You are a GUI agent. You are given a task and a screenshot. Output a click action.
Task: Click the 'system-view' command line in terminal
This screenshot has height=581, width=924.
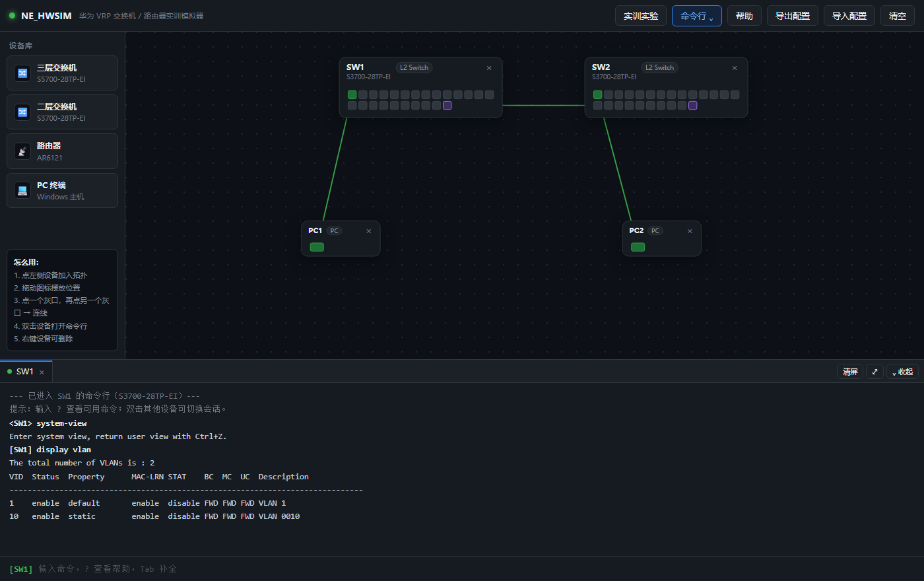(x=48, y=423)
